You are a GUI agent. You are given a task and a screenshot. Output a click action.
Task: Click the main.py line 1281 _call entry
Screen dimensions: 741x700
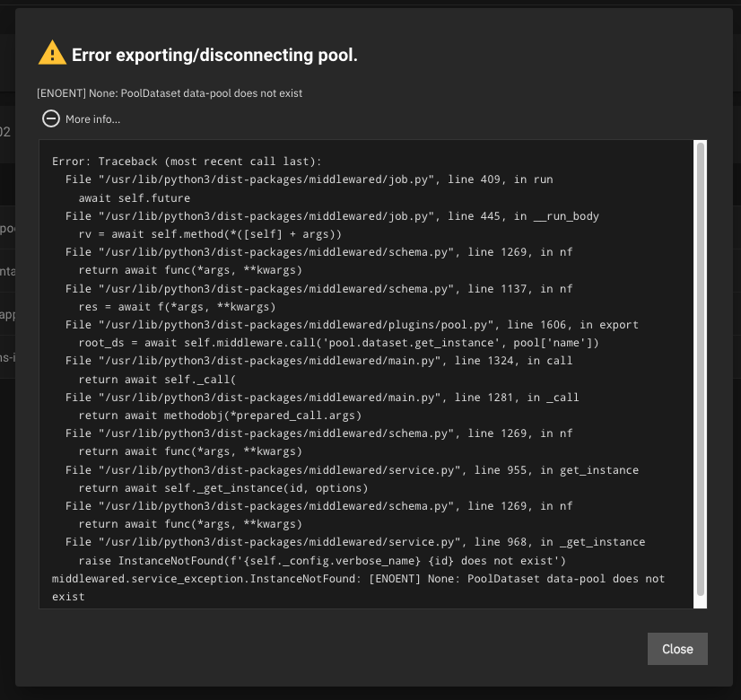coord(322,398)
